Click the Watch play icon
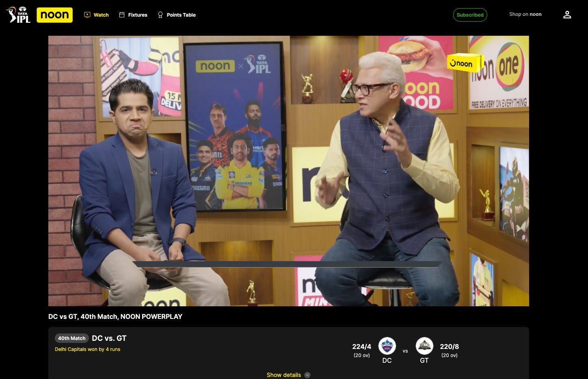 point(87,15)
